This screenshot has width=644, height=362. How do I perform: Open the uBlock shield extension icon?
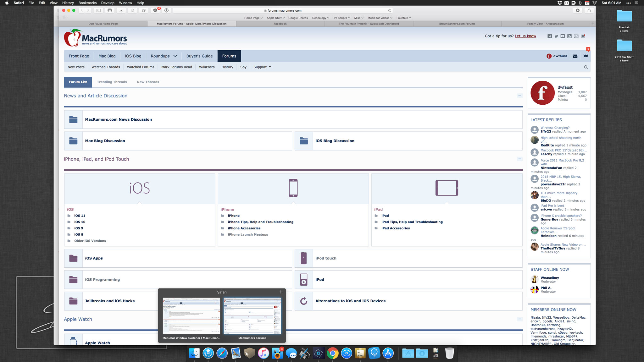155,10
